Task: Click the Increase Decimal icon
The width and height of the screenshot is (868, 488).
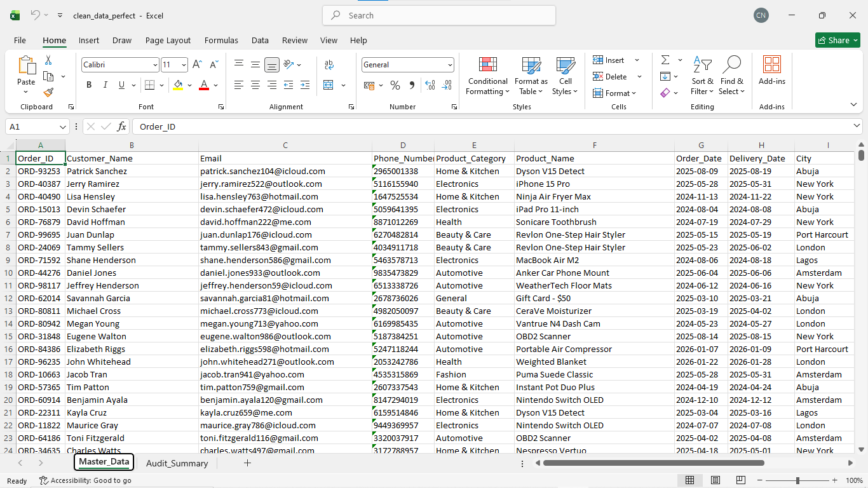Action: pyautogui.click(x=430, y=85)
